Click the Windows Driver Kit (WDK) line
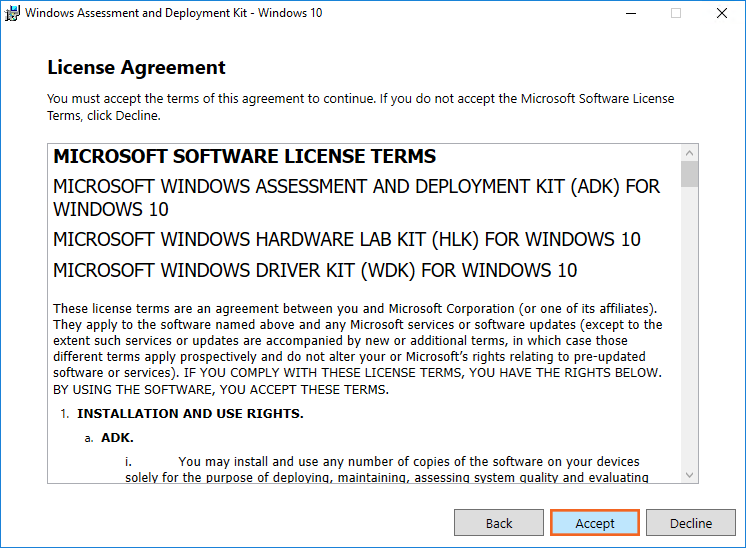 point(314,271)
